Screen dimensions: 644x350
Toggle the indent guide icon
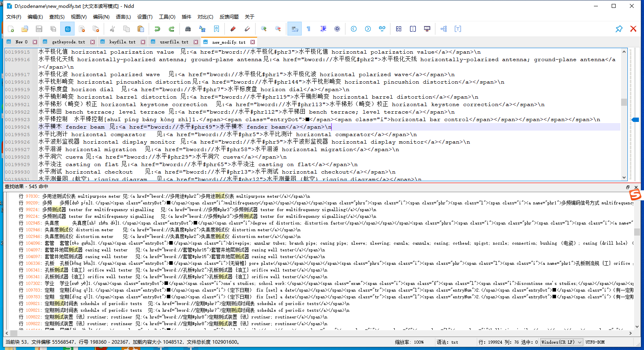[x=323, y=29]
